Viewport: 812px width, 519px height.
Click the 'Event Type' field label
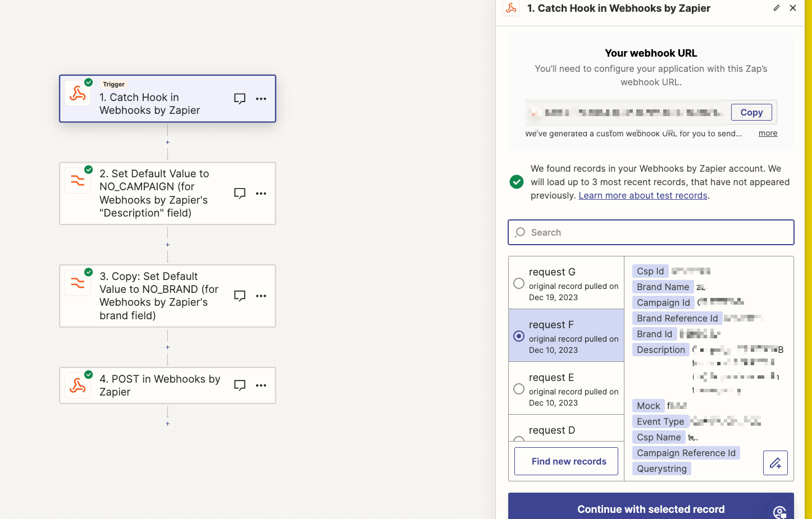(660, 421)
